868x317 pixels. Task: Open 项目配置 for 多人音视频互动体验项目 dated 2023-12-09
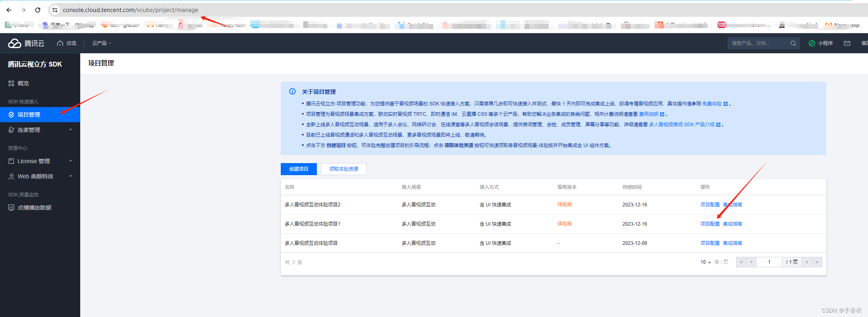710,243
